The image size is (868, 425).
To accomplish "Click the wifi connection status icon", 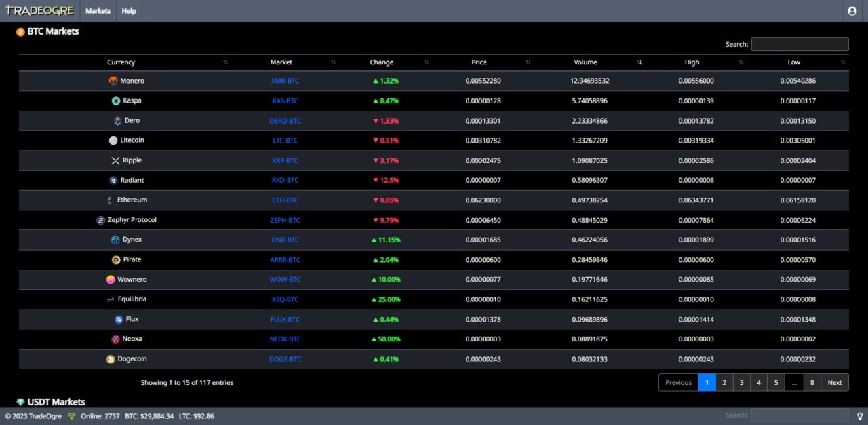I will tap(71, 416).
